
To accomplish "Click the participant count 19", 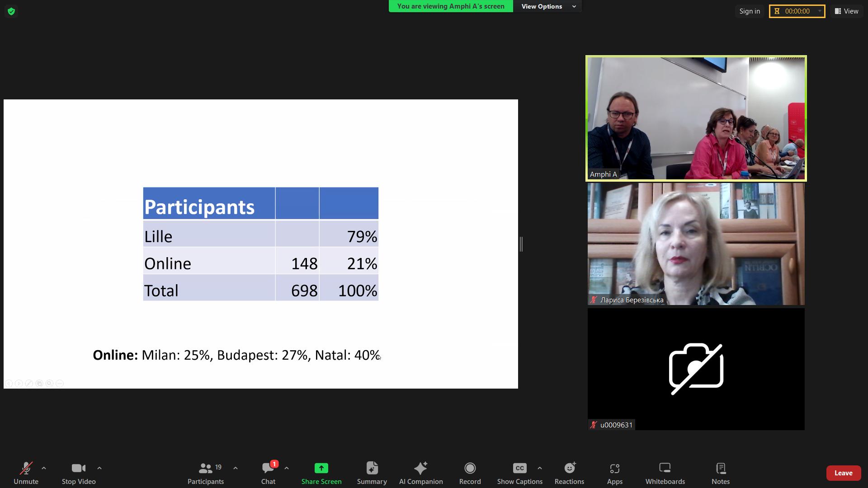I will coord(218,467).
